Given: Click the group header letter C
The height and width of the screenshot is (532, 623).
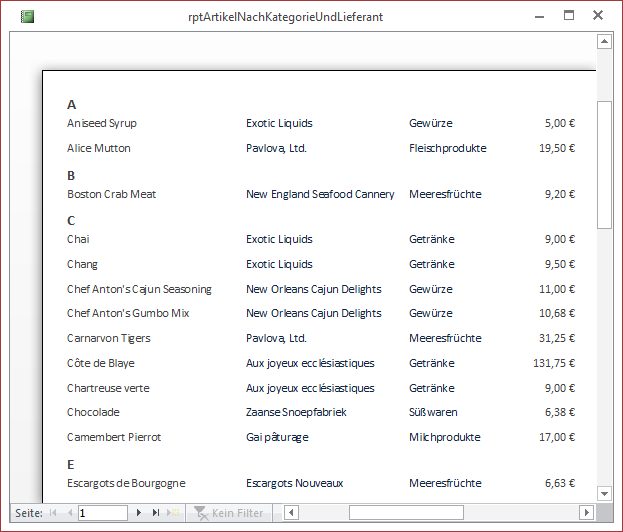Looking at the screenshot, I should 71,221.
